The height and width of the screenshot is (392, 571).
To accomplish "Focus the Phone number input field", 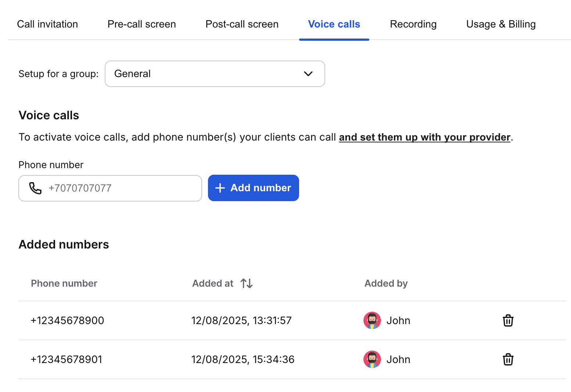I will pos(110,188).
